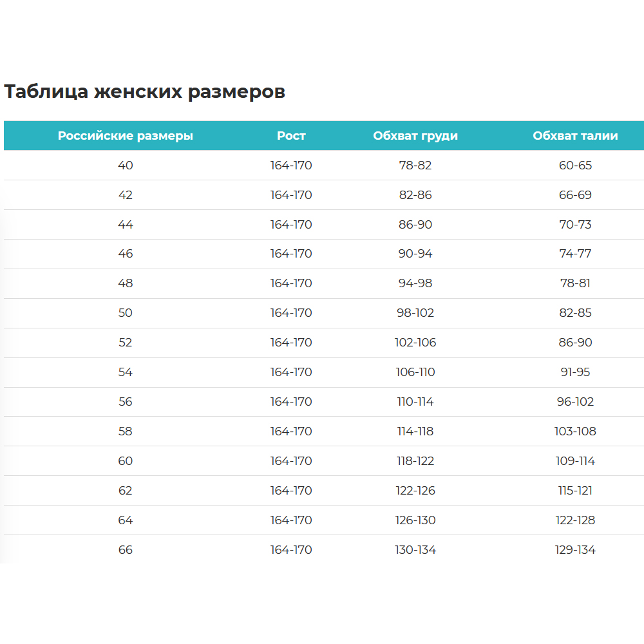Click waist value 129-134

[x=575, y=550]
